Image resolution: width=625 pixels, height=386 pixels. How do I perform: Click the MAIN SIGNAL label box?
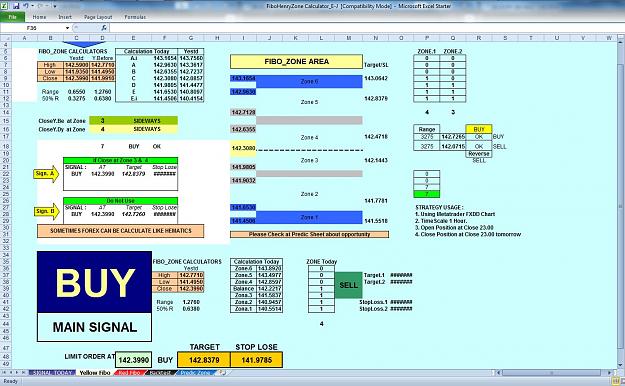tap(94, 327)
